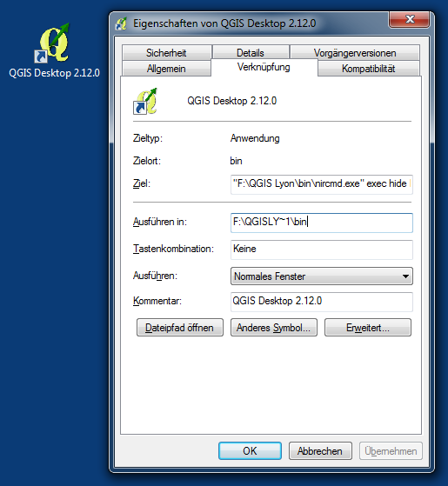This screenshot has width=448, height=486.
Task: Close the Eigenschaften dialog with the X button
Action: point(409,19)
